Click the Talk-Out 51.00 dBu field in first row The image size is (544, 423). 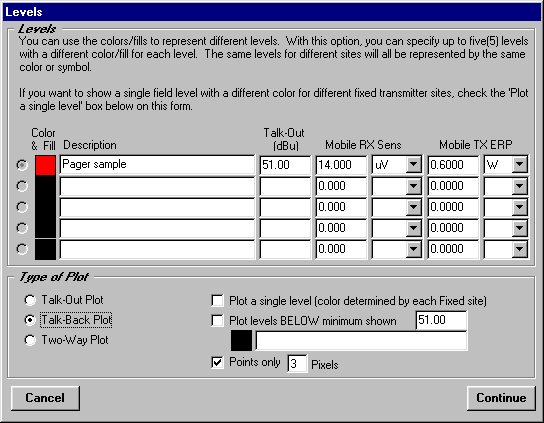pos(285,164)
